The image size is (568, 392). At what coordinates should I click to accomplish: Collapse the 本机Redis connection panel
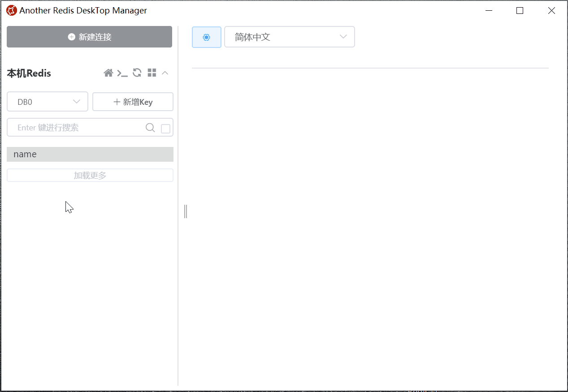point(165,73)
